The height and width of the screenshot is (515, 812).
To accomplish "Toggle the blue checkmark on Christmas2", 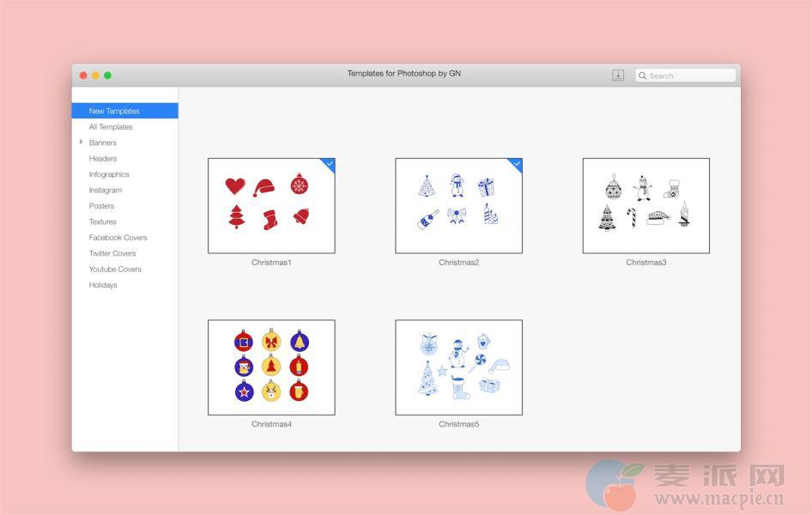I will click(x=517, y=163).
